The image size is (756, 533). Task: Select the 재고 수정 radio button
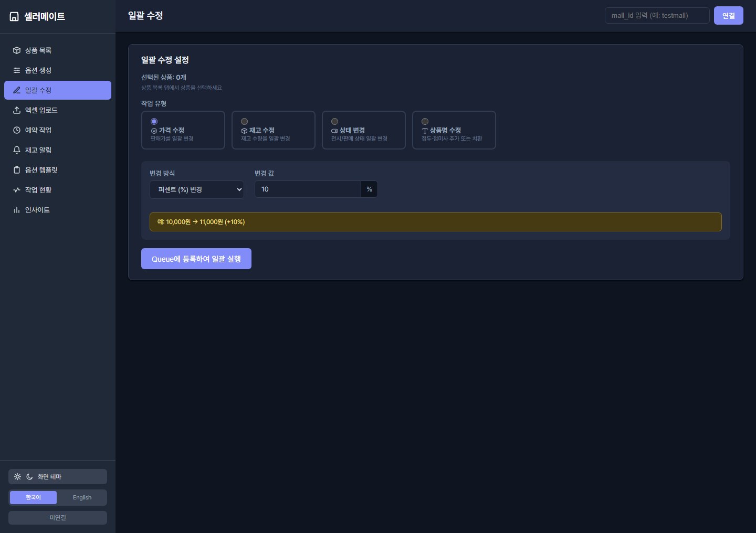[244, 121]
